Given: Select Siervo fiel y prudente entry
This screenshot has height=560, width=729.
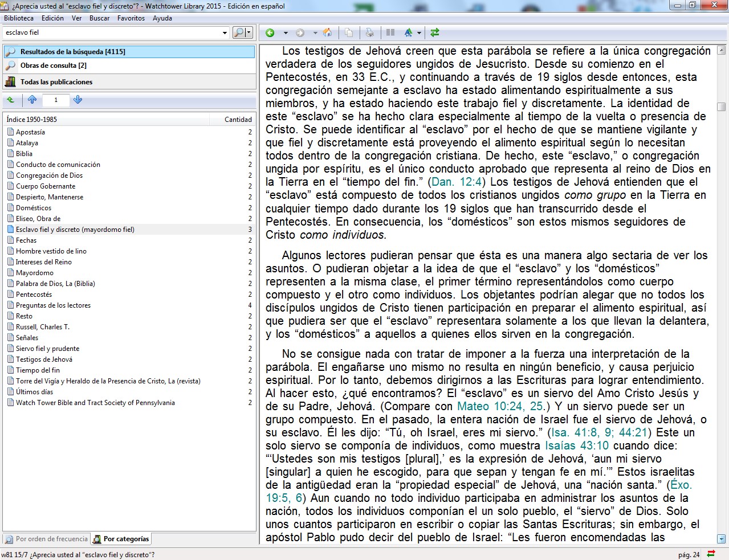Looking at the screenshot, I should pos(129,349).
